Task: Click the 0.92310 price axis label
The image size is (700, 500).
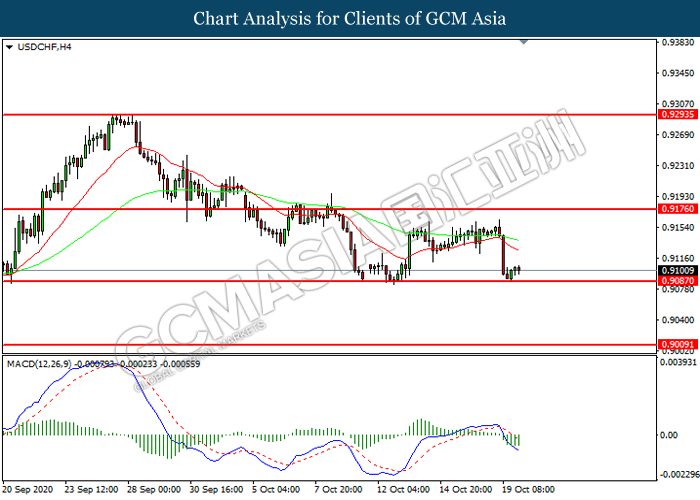Action: pos(678,166)
